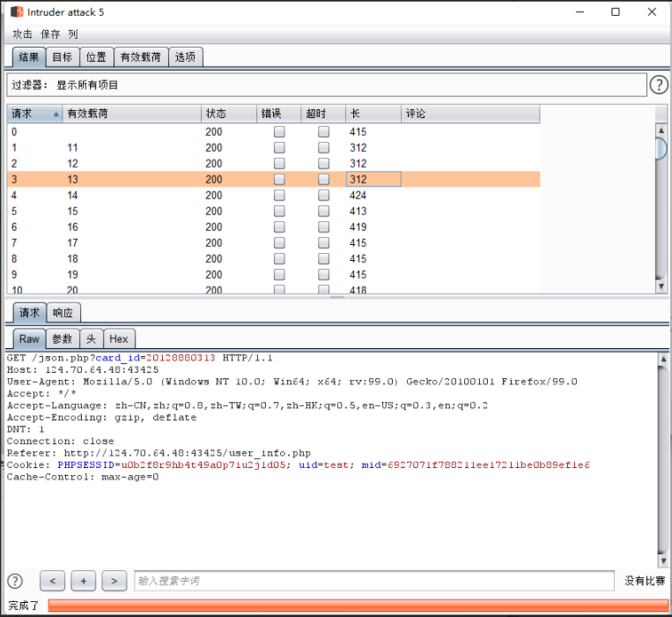This screenshot has width=672, height=617.
Task: Toggle 错误 checkbox for payload 11 row
Action: point(279,147)
